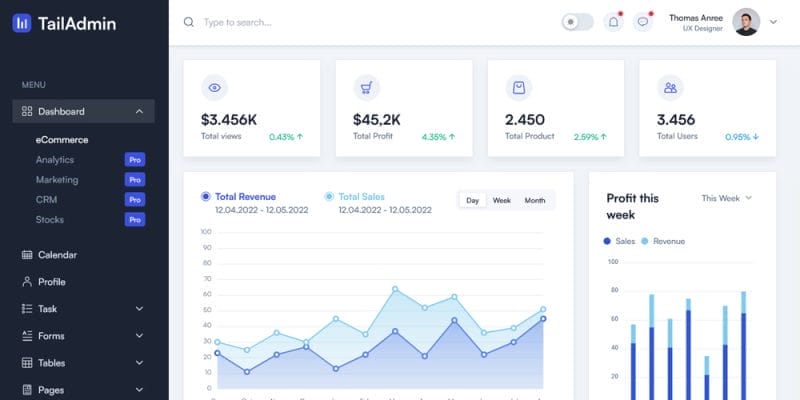Expand the Pages menu chevron
Screen dimensions: 800x400
(x=139, y=390)
